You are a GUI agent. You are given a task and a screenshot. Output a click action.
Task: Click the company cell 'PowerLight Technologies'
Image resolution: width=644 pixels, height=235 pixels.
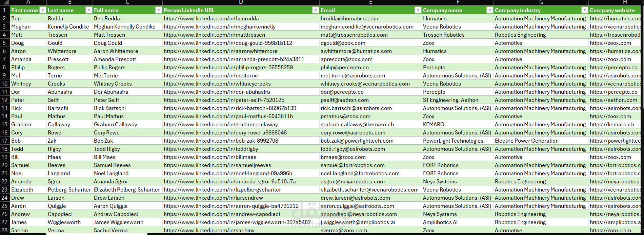[x=458, y=141]
